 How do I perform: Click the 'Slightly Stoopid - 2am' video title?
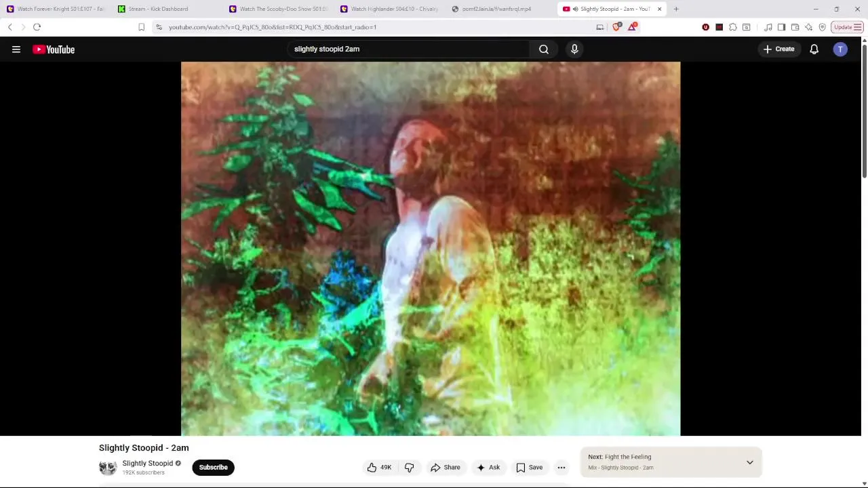pyautogui.click(x=144, y=448)
